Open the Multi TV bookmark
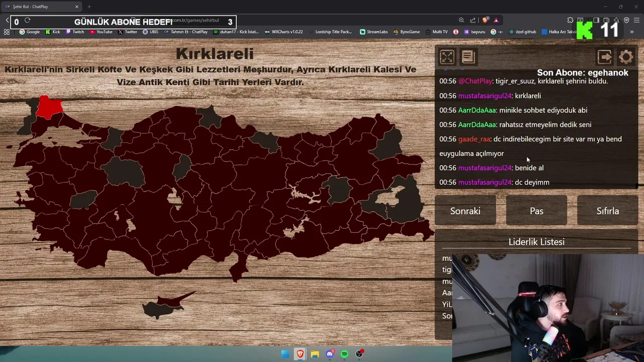The image size is (644, 362). tap(437, 32)
